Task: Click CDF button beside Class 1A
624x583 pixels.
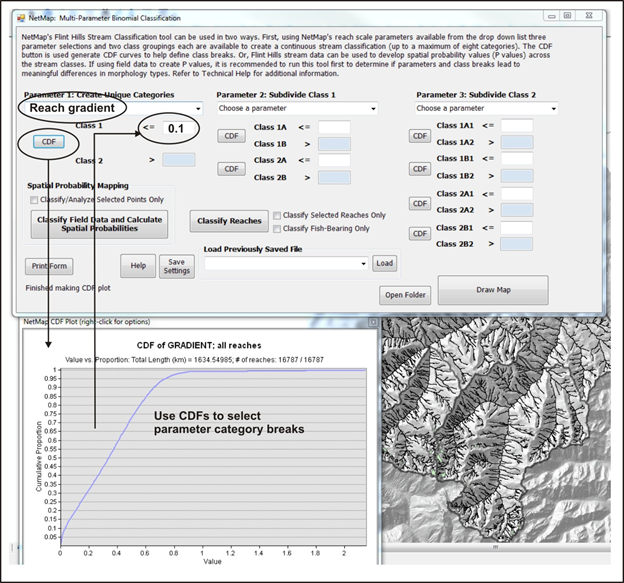Action: pos(231,135)
